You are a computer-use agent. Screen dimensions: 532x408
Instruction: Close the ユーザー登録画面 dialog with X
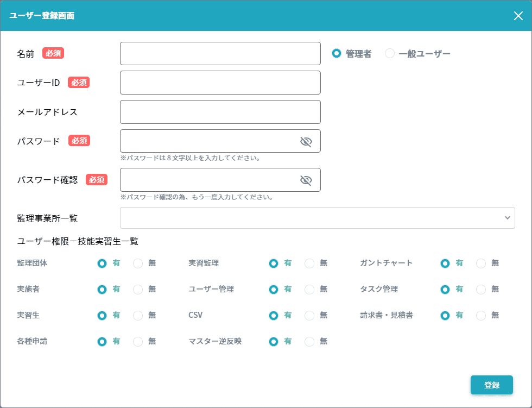pos(518,16)
